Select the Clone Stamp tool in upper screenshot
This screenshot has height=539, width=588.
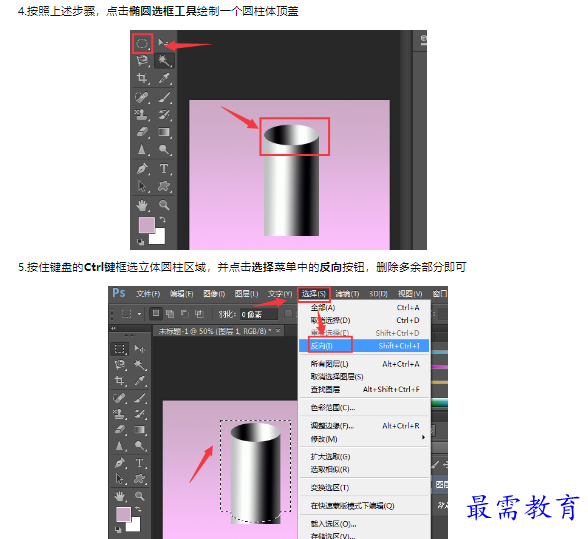[x=142, y=114]
